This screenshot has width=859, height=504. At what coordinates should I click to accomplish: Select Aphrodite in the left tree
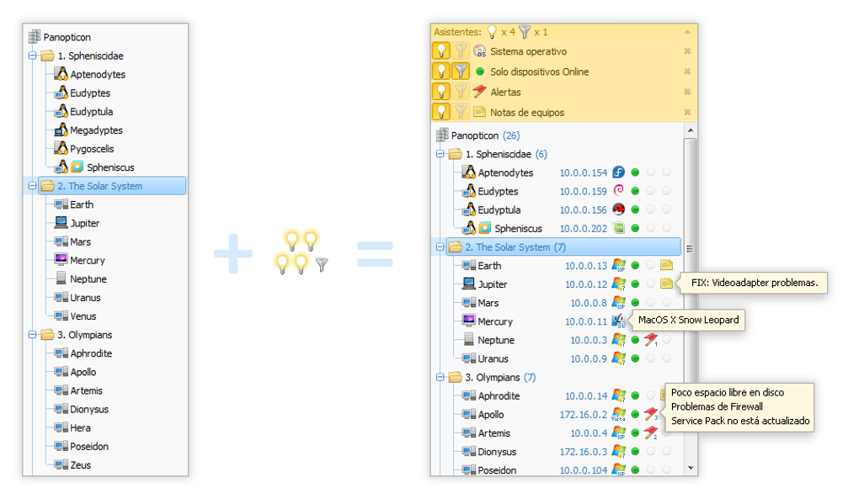point(91,353)
